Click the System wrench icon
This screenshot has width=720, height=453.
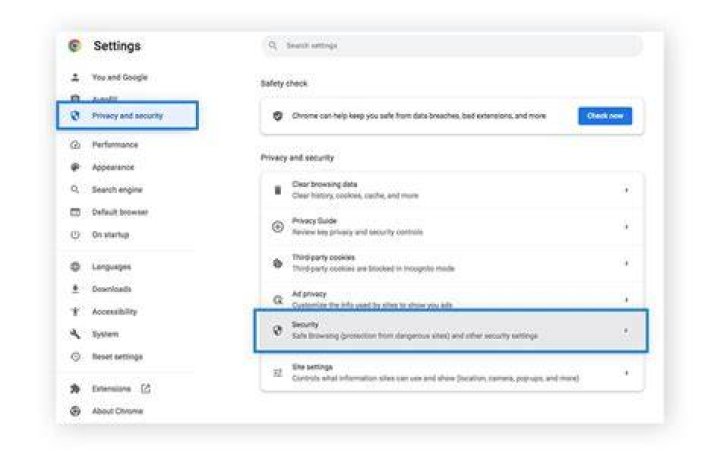[x=75, y=334]
